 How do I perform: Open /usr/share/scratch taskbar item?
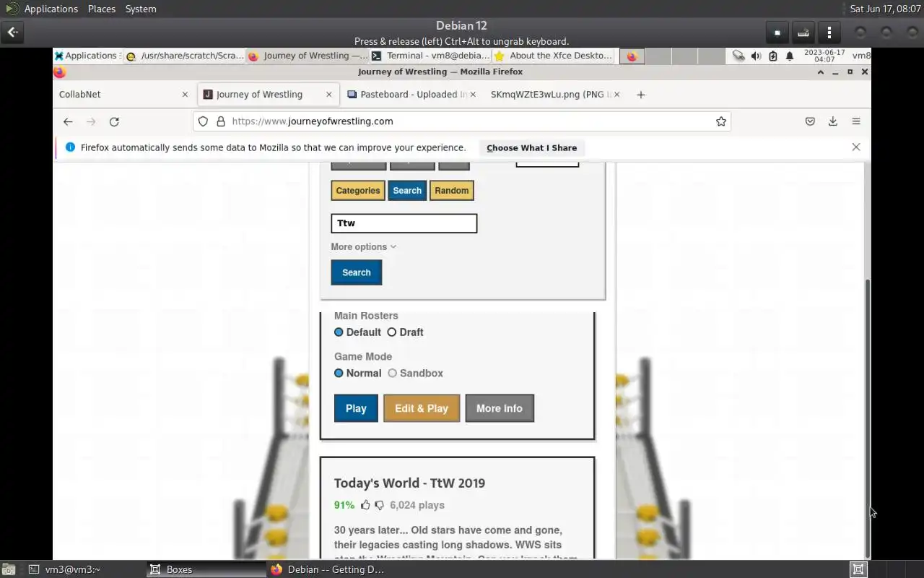click(x=184, y=56)
